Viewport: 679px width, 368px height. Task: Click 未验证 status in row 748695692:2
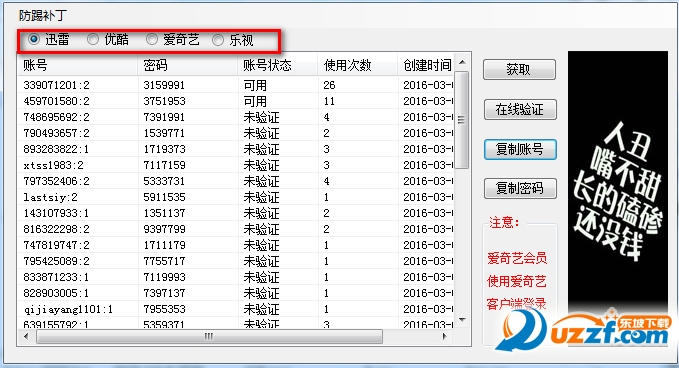pos(261,117)
